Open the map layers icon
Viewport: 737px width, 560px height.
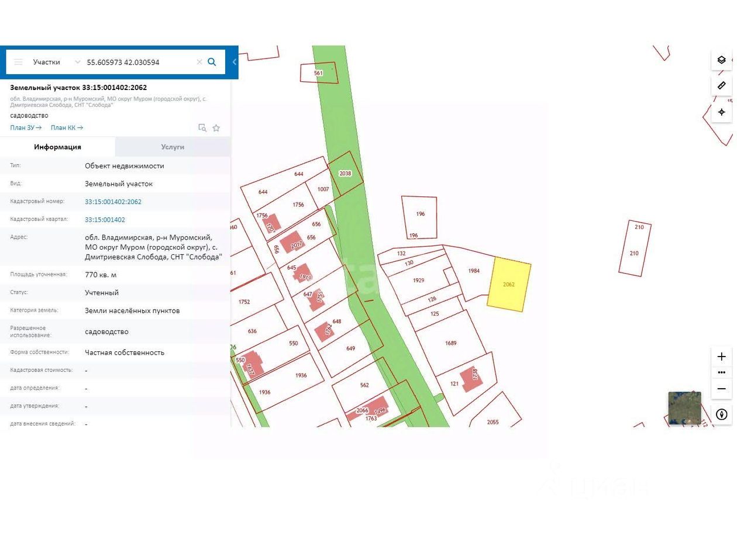click(721, 60)
